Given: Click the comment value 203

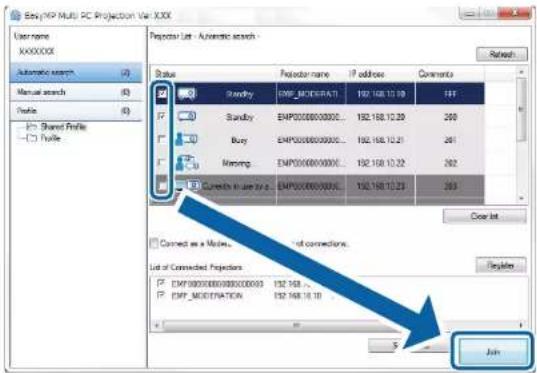Looking at the screenshot, I should (x=450, y=186).
